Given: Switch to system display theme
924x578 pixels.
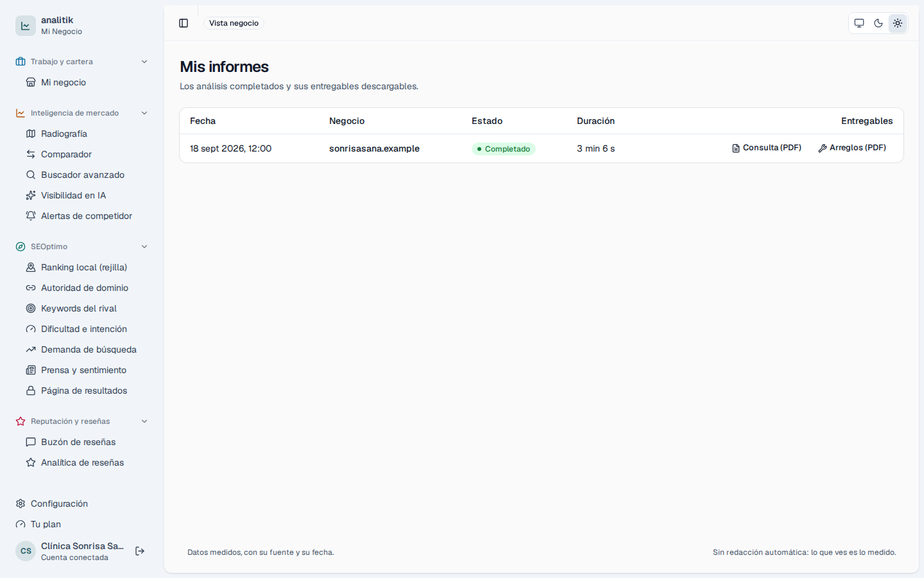Looking at the screenshot, I should click(x=859, y=23).
